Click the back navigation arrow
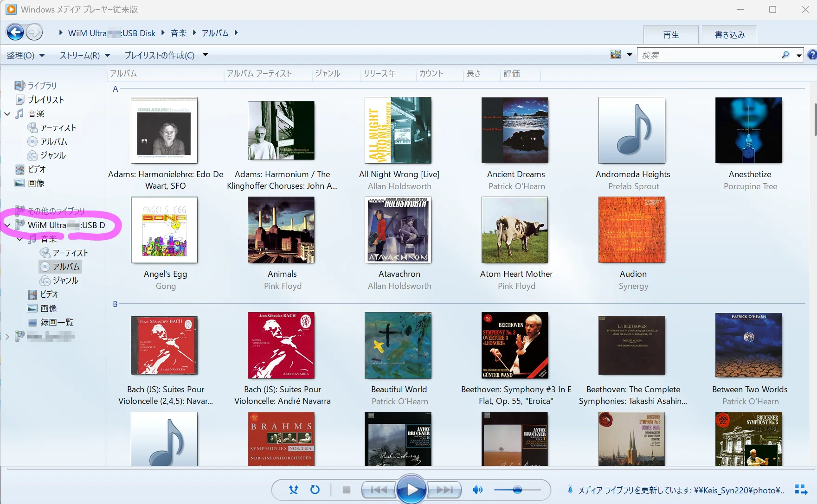The width and height of the screenshot is (817, 504). (15, 32)
